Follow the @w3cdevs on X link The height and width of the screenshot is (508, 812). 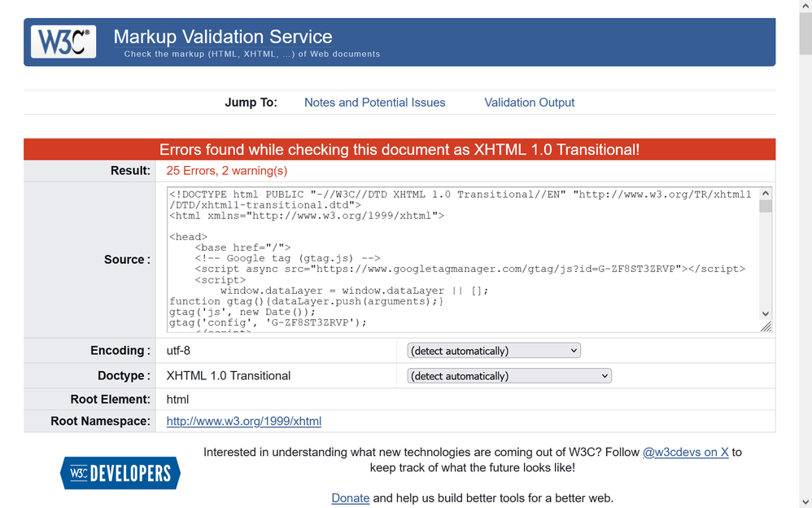(685, 452)
